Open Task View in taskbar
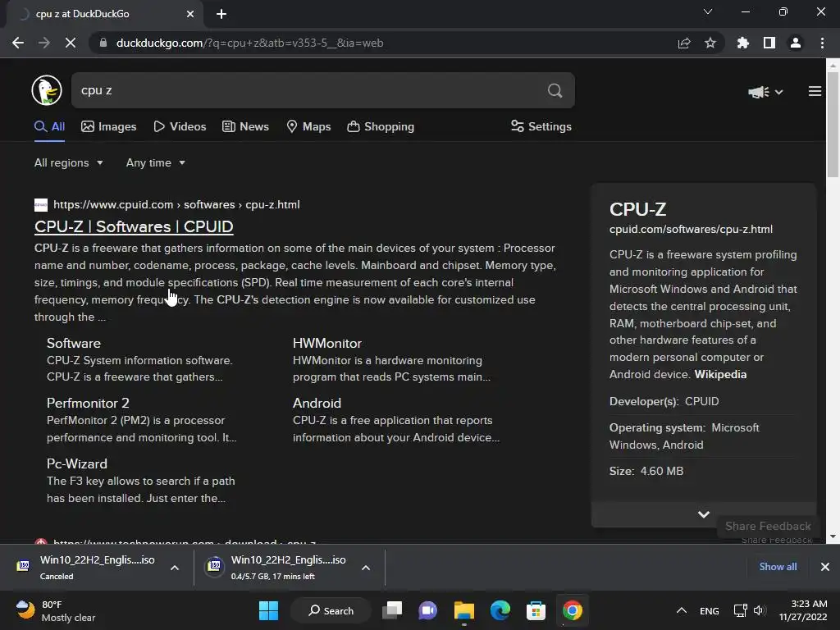 [392, 610]
